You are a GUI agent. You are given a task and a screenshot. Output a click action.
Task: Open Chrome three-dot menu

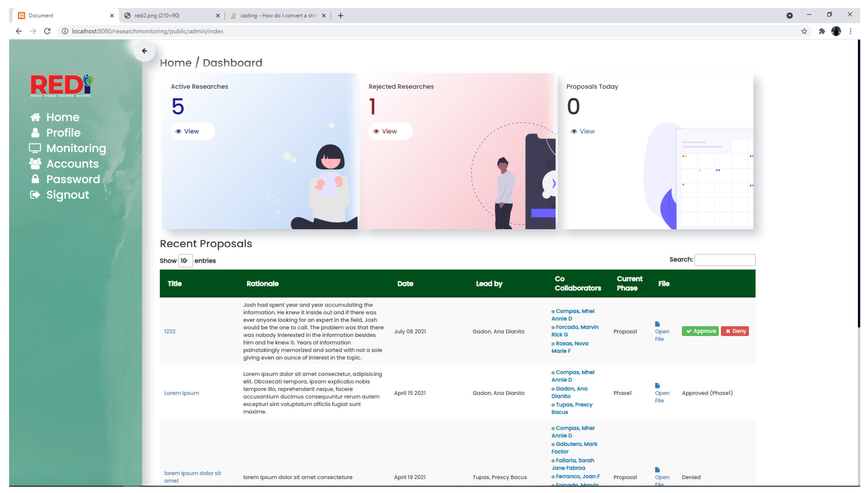click(x=850, y=31)
